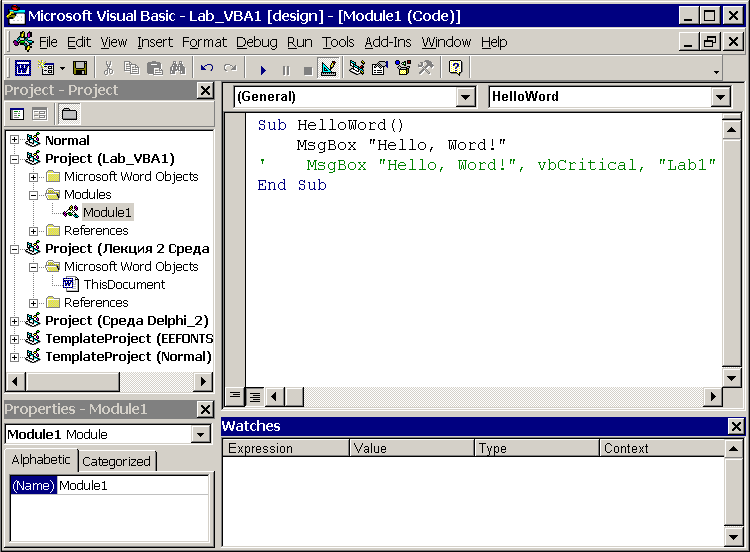
Task: Expand the TemplateProject (Normal) node
Action: tap(14, 357)
